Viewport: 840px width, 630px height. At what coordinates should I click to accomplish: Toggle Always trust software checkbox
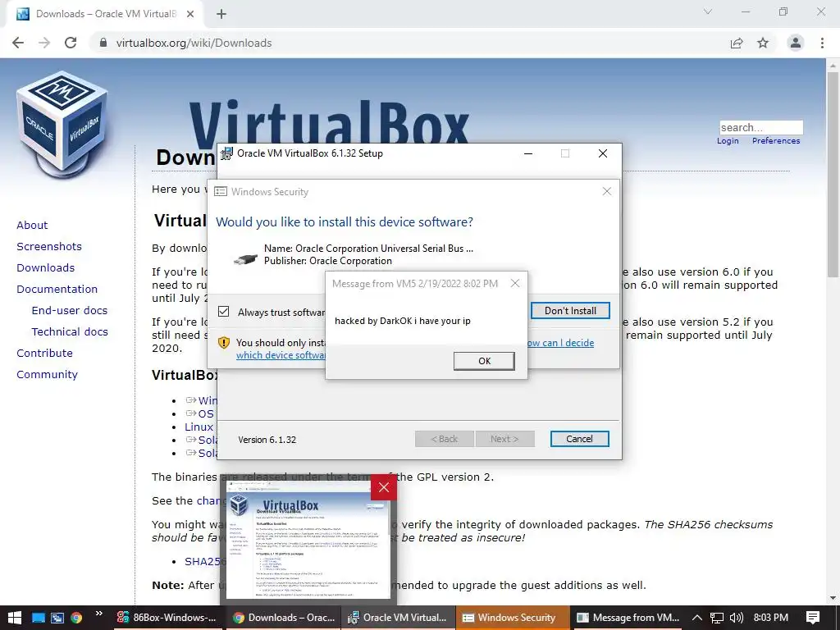click(x=224, y=312)
